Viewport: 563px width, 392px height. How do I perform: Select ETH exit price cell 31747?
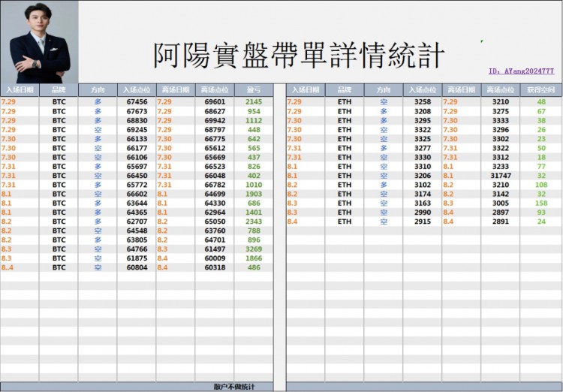pyautogui.click(x=501, y=176)
